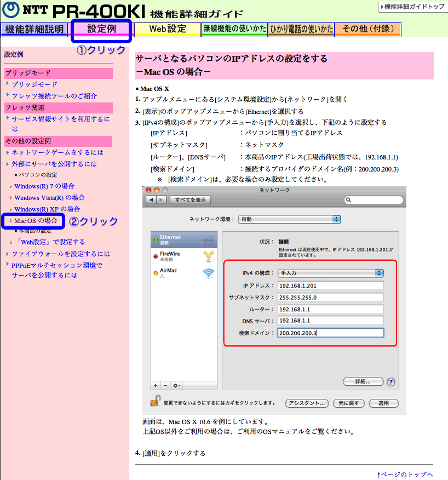
Task: Click the IP アドレス field
Action: 330,285
